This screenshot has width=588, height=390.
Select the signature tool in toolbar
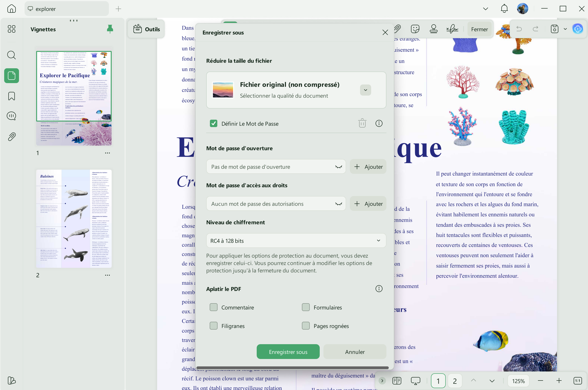(x=452, y=29)
